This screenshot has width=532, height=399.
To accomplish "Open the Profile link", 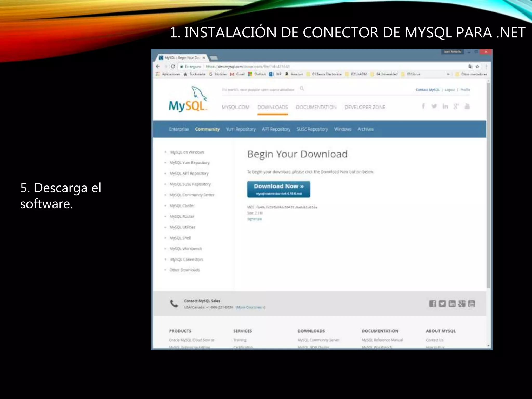I will (465, 90).
